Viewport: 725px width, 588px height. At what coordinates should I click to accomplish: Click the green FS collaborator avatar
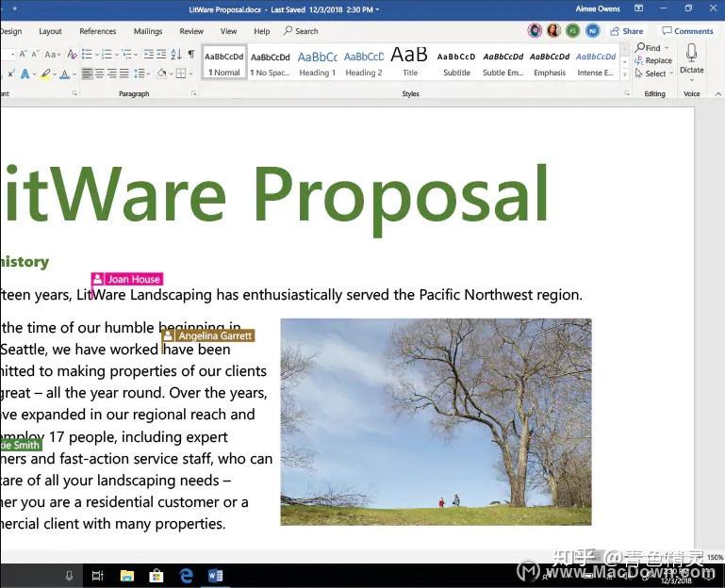572,31
